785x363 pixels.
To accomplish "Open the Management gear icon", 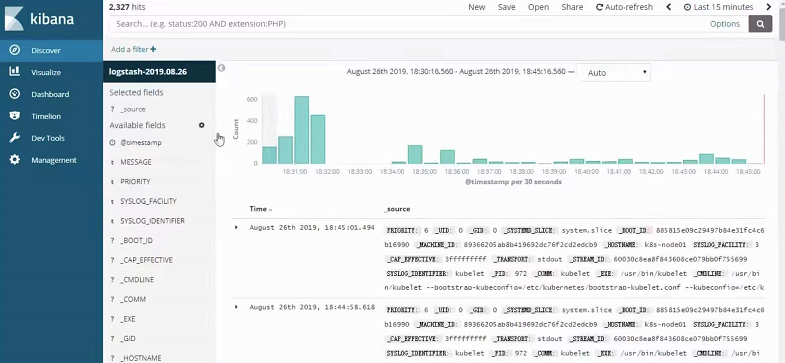I will pos(15,160).
